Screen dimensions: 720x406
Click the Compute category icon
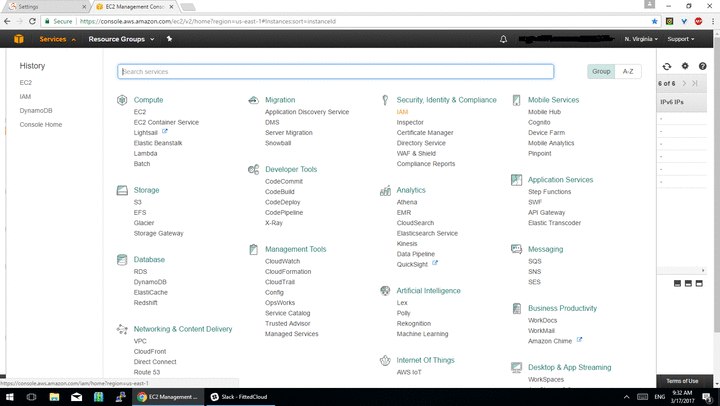pyautogui.click(x=122, y=100)
